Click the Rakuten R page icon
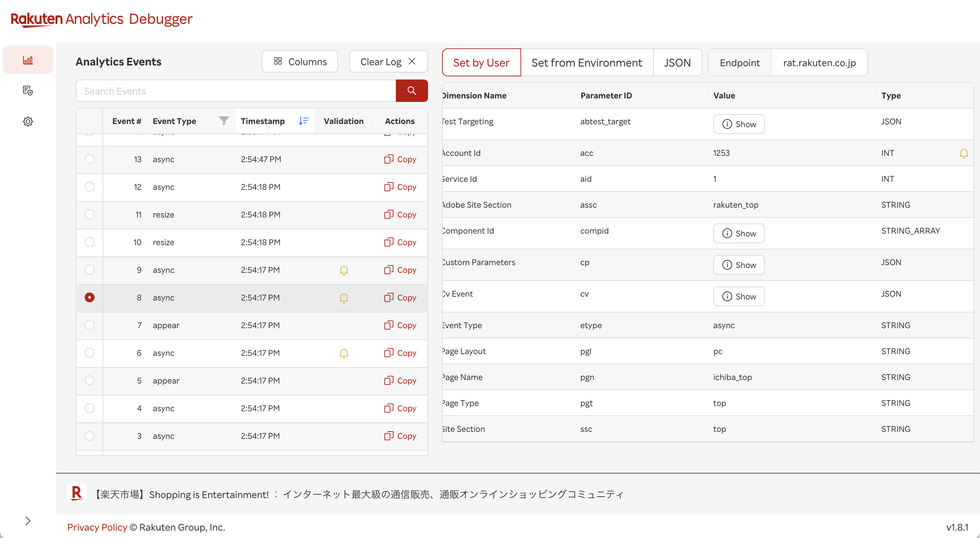 [76, 494]
